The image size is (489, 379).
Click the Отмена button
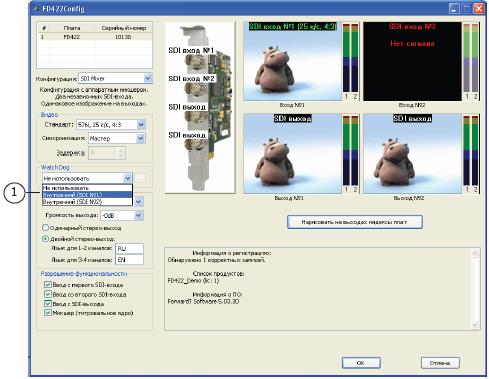pyautogui.click(x=440, y=363)
